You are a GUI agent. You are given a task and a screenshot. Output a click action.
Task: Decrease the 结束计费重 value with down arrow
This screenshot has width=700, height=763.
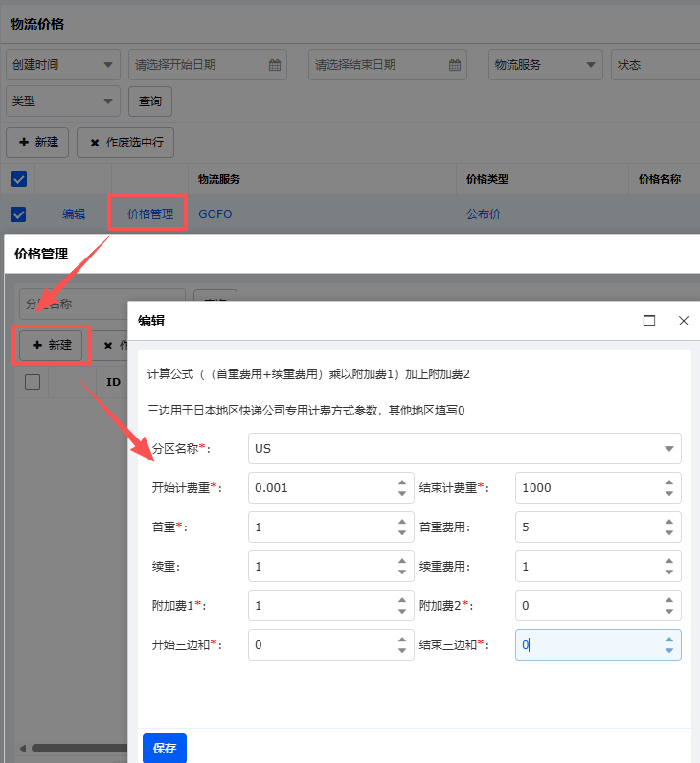(x=668, y=494)
